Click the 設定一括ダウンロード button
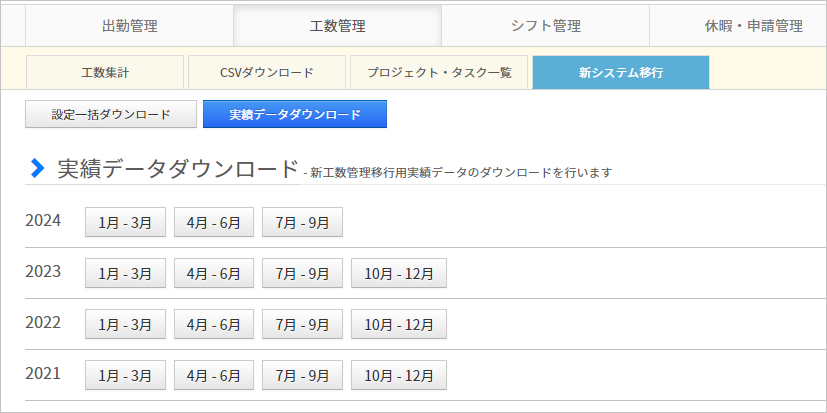 point(111,114)
